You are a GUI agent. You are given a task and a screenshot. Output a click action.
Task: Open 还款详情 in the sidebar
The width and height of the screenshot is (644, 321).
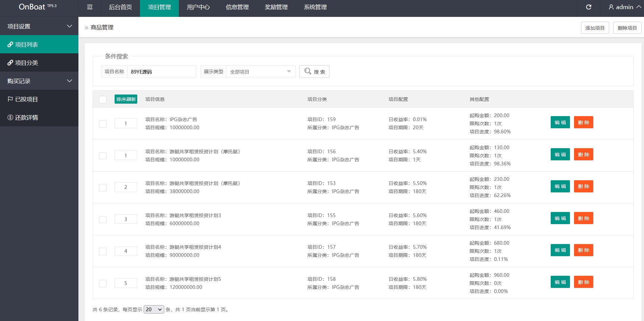tap(39, 117)
